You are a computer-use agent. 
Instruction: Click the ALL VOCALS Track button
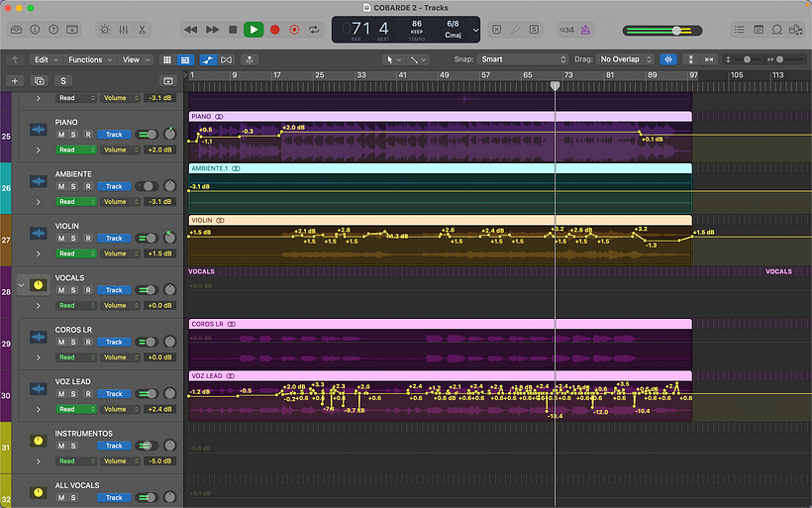coord(114,498)
